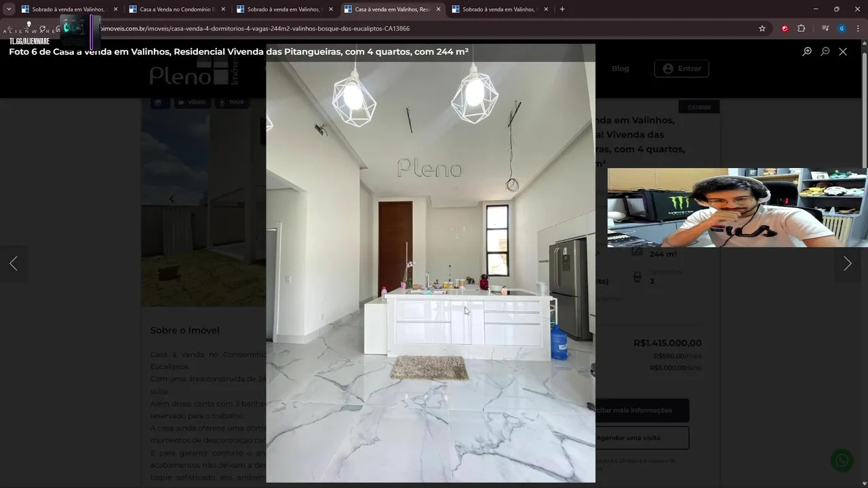Click the Sobre o Imóvel heading
Screen dimensions: 868x488
pyautogui.click(x=184, y=331)
